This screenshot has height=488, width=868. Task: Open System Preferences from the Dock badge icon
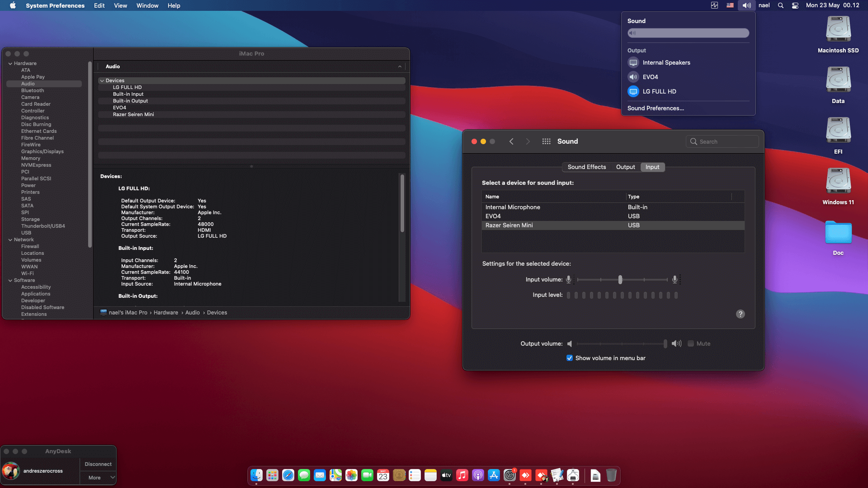510,475
